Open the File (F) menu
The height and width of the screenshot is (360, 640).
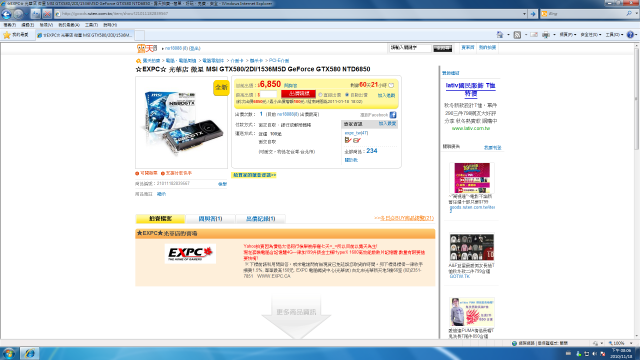(9, 25)
